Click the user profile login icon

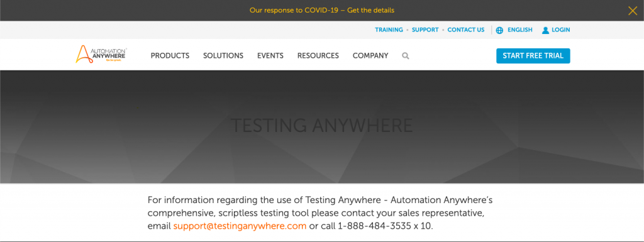point(545,30)
